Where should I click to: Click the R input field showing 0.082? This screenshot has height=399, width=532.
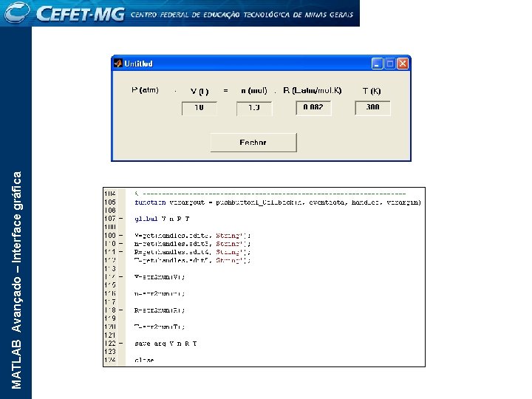(x=313, y=108)
